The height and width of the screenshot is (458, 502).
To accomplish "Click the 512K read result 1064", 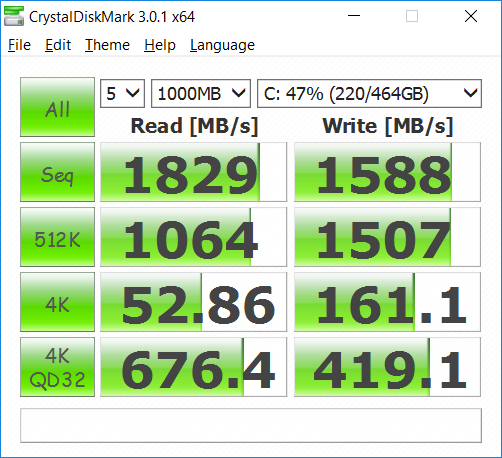I will point(193,237).
